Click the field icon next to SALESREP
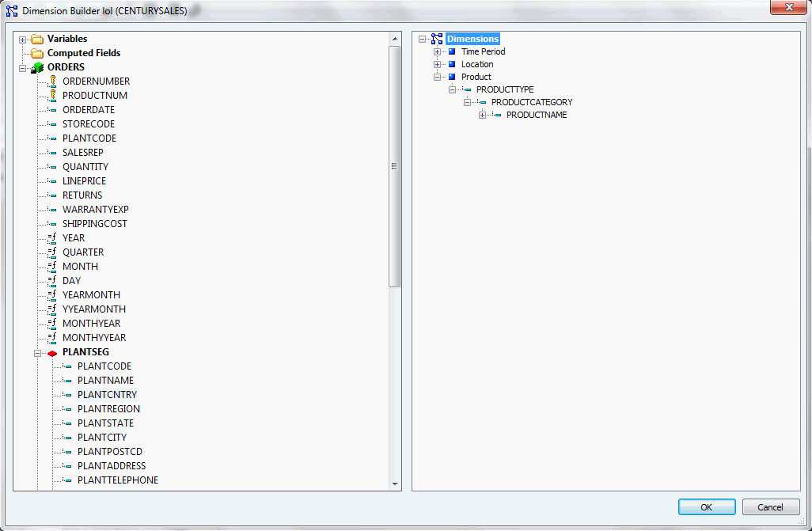Image resolution: width=812 pixels, height=531 pixels. 52,153
